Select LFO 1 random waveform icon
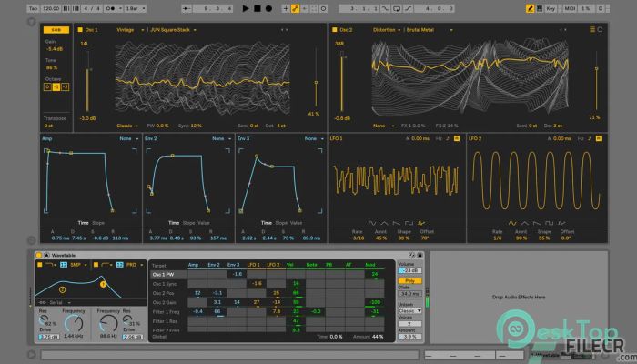The width and height of the screenshot is (637, 364). point(421,223)
